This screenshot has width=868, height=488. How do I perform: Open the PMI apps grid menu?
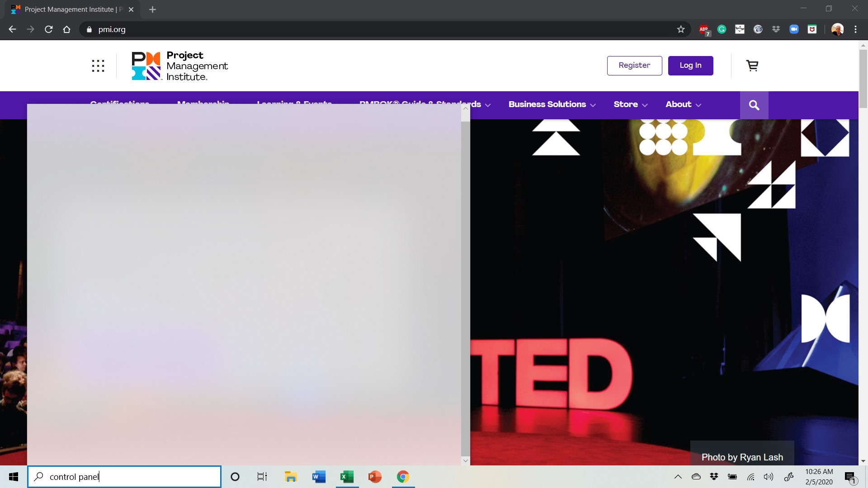98,66
